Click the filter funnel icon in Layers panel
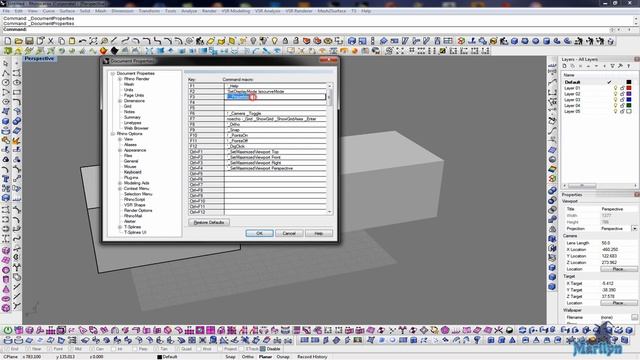640x360 pixels. tap(612, 66)
